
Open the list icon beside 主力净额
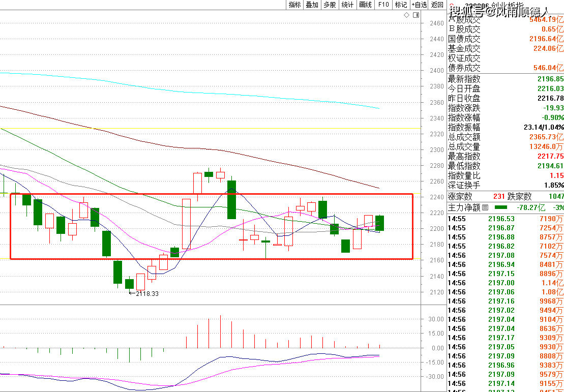point(485,207)
